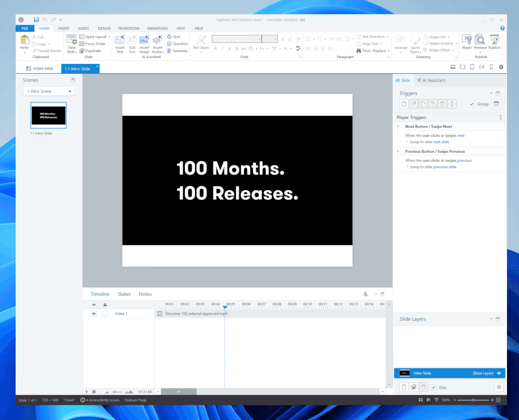This screenshot has height=420, width=519.
Task: Toggle the Dim checkbox for layers
Action: [x=434, y=387]
